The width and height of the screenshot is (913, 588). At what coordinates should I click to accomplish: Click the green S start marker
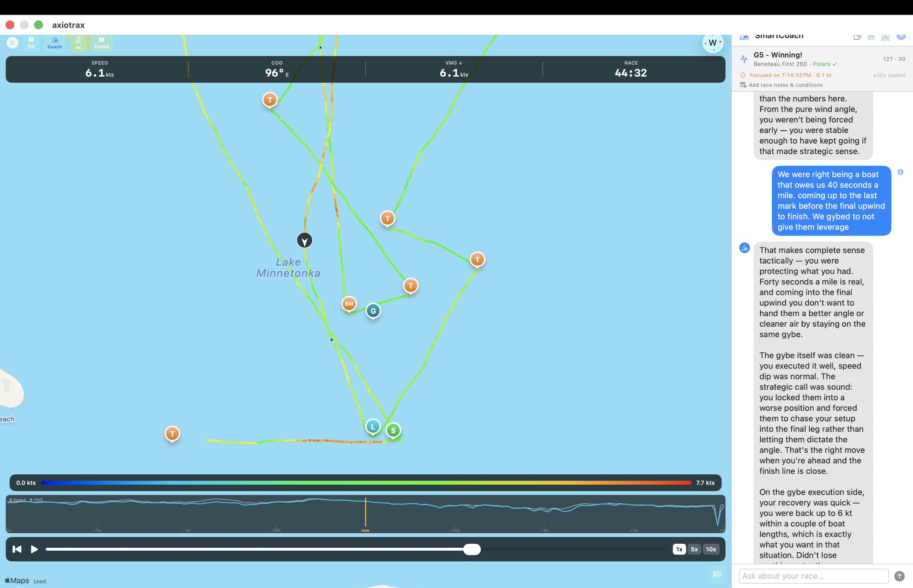pyautogui.click(x=393, y=430)
